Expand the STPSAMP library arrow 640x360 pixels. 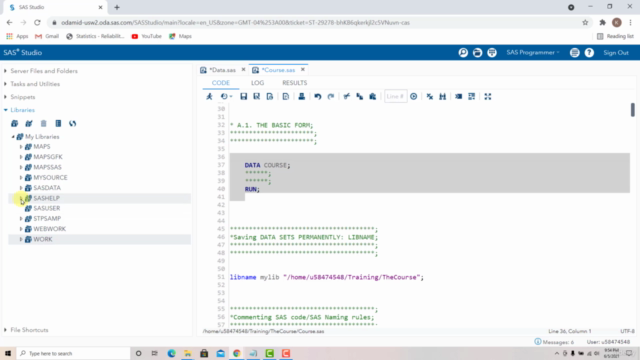21,219
